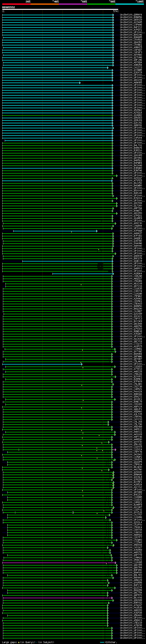The image size is (146, 644).
Task: Select hit label UniRef100_C5LJK8
Action: click(x=131, y=422)
